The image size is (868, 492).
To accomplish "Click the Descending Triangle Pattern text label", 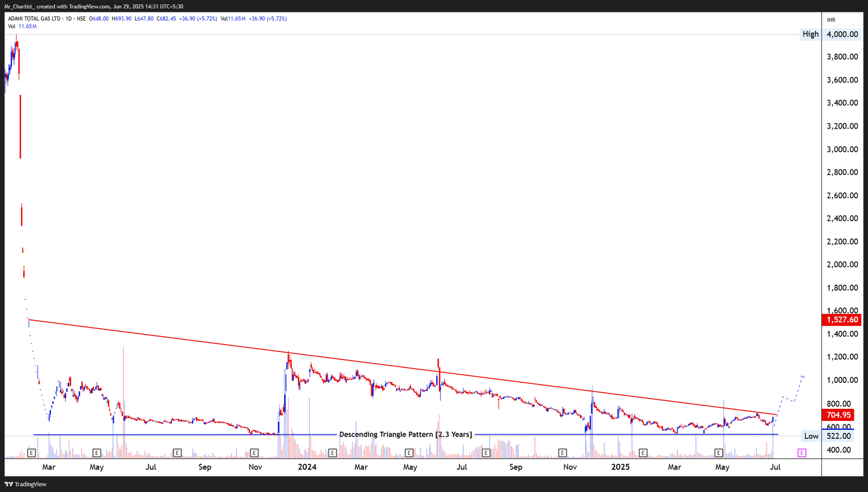I will point(406,434).
